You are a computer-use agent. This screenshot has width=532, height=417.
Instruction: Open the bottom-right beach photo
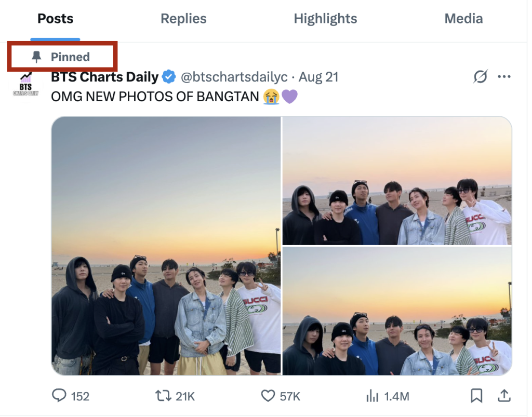(397, 311)
